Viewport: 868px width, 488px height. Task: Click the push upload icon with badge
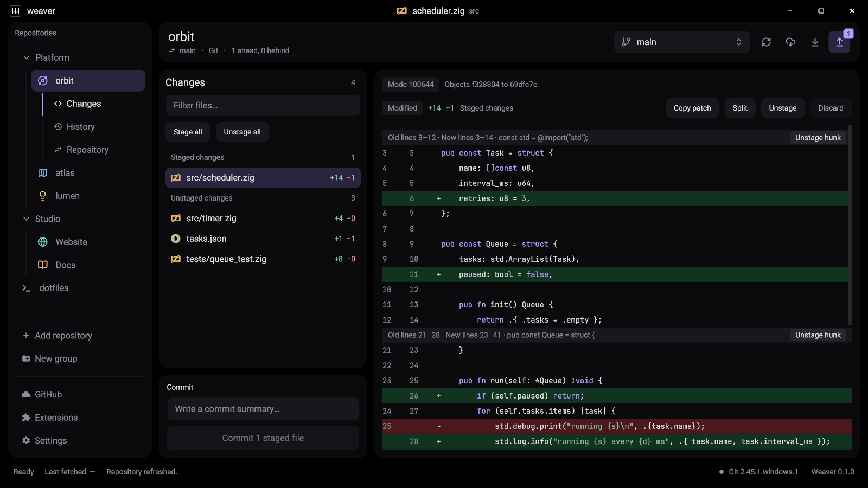[839, 42]
